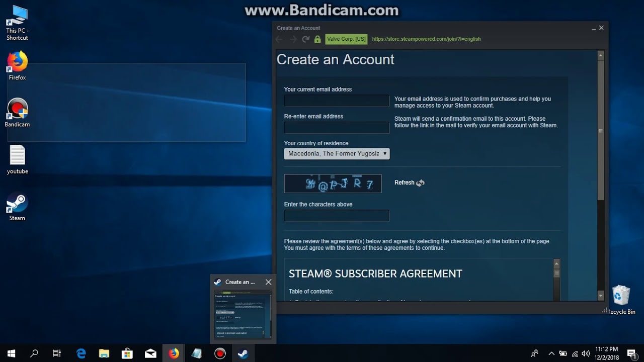Open the volume control tray icon
This screenshot has width=644, height=362.
coord(586,353)
